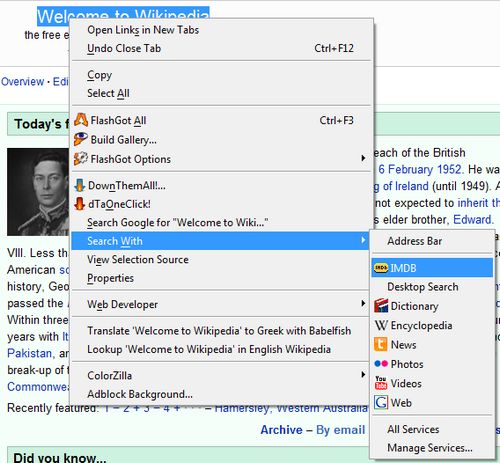The height and width of the screenshot is (463, 500).
Task: Open the Edward link
Action: click(x=473, y=219)
